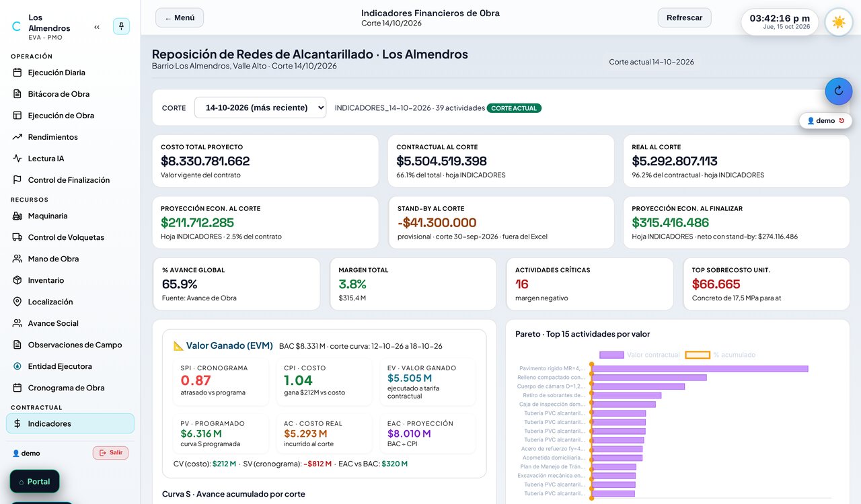The image size is (861, 504).
Task: Click the Avance Social people icon
Action: [x=17, y=323]
